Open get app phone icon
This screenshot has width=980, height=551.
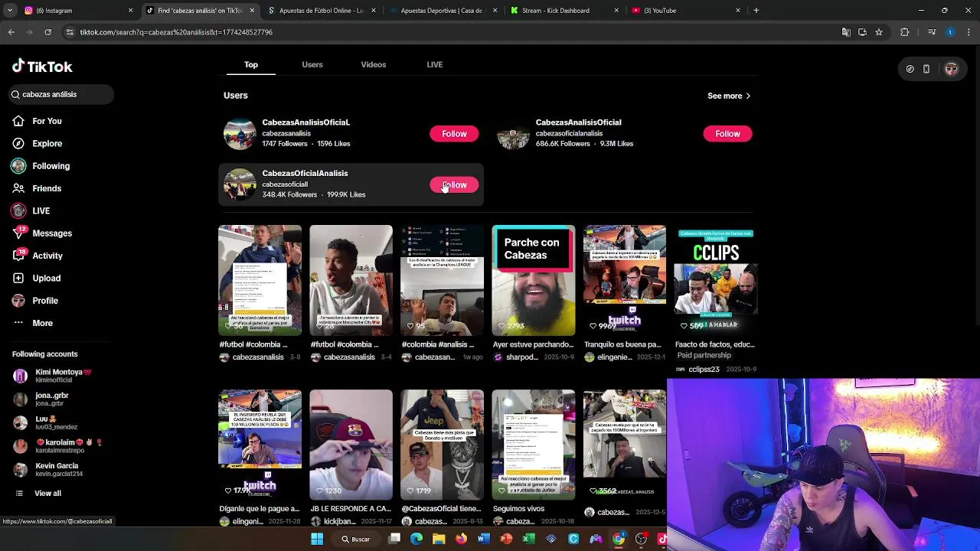click(x=926, y=69)
